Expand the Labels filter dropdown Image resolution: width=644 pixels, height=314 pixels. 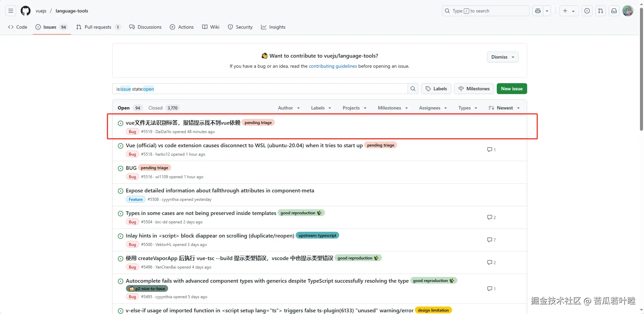pos(321,108)
